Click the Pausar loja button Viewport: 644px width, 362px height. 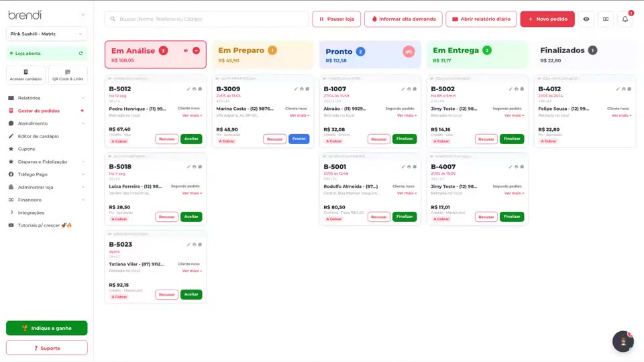[336, 19]
